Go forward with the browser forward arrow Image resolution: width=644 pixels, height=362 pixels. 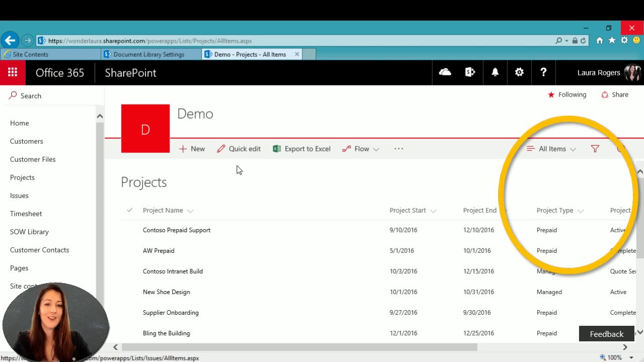click(x=28, y=41)
